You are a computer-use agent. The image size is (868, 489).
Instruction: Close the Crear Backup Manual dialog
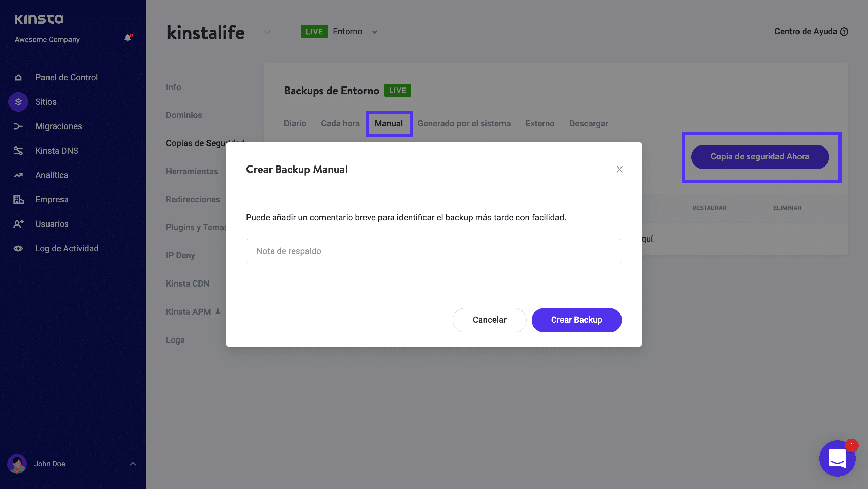point(619,169)
